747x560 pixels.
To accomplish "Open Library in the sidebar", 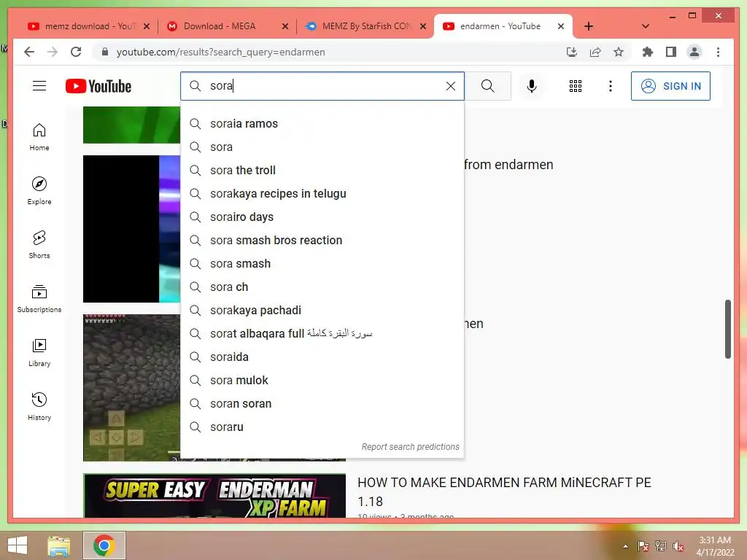I will (39, 352).
